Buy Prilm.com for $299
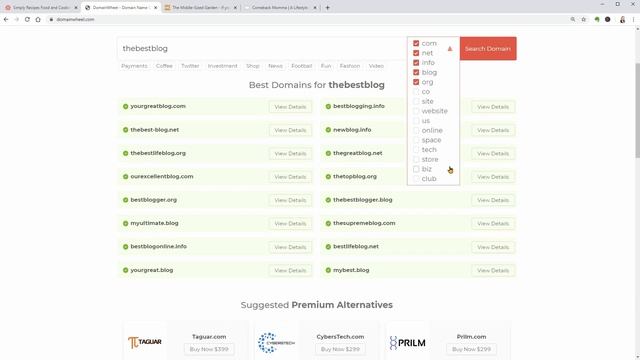Screen dimensions: 640x360 click(471, 349)
